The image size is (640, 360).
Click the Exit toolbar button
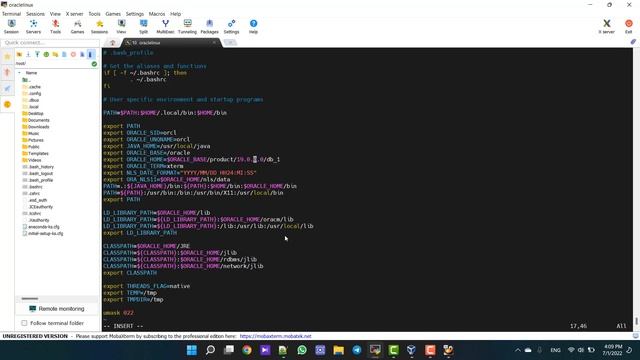[x=629, y=27]
